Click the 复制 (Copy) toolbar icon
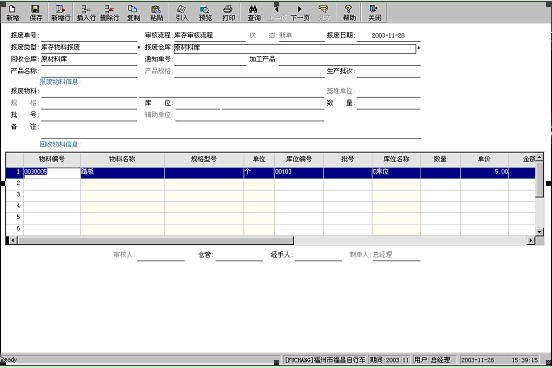The height and width of the screenshot is (368, 552). [133, 13]
